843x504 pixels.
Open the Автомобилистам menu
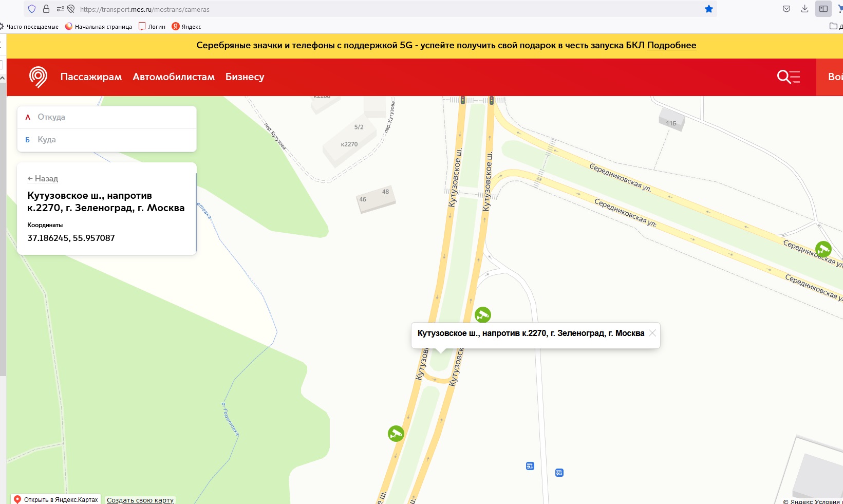pyautogui.click(x=174, y=77)
